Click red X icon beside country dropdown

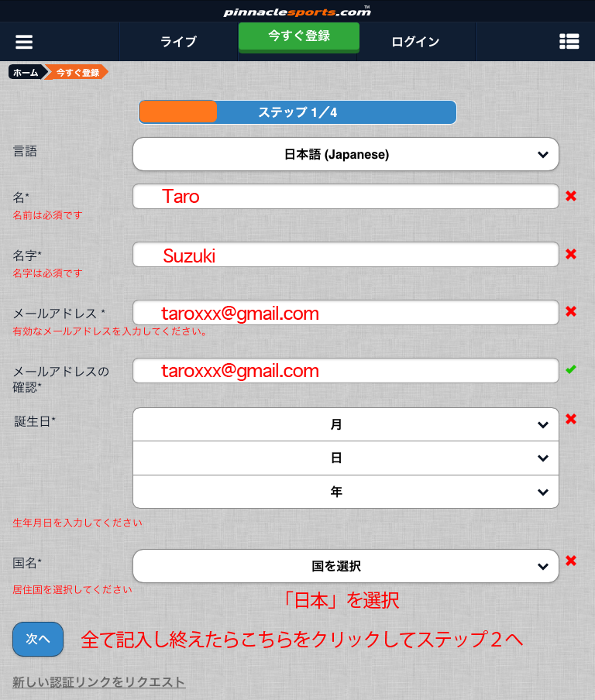(571, 561)
